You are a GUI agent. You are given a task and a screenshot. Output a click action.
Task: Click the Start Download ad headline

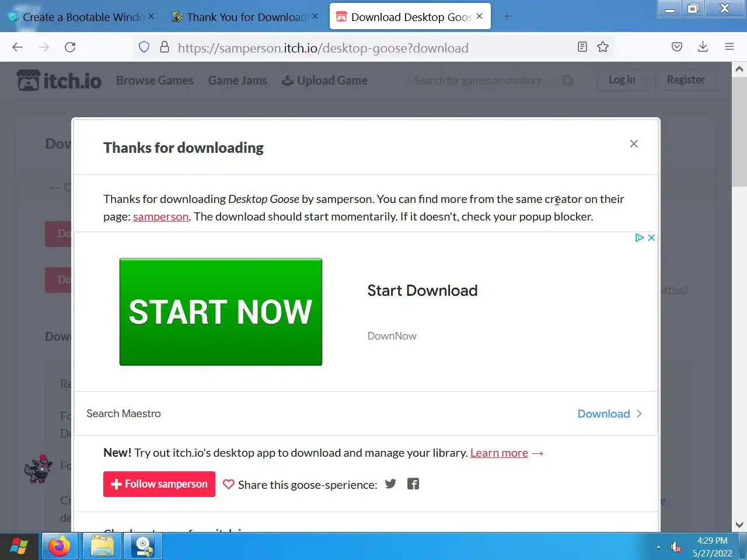point(423,290)
